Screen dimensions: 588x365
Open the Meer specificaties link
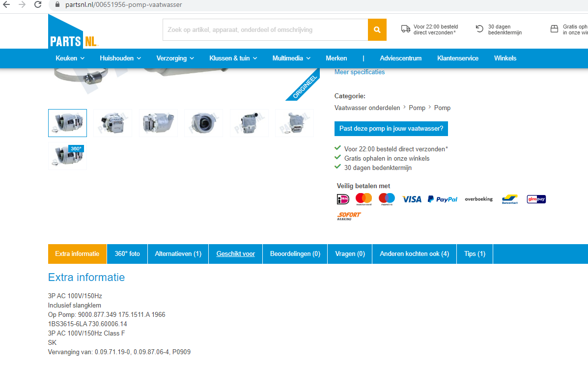pos(360,72)
